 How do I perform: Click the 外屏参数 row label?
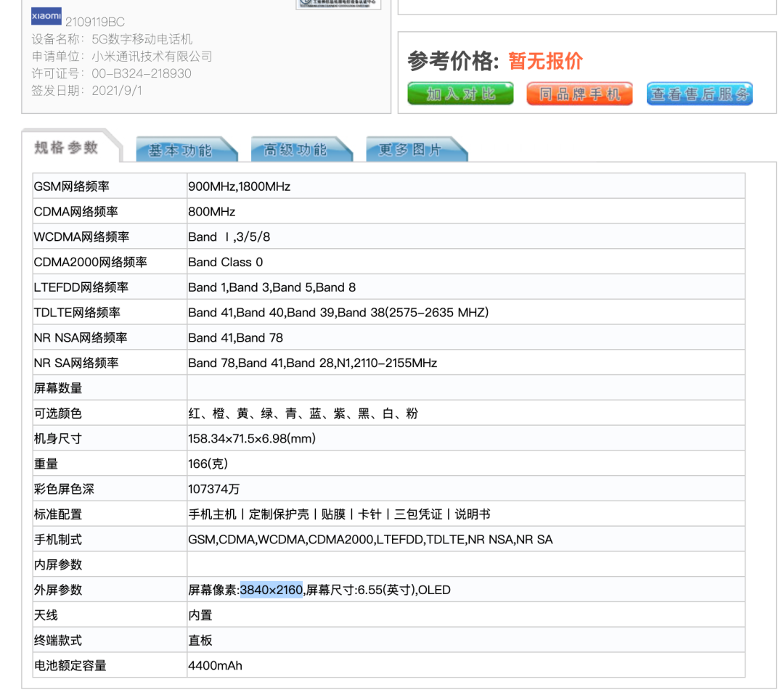tap(58, 590)
